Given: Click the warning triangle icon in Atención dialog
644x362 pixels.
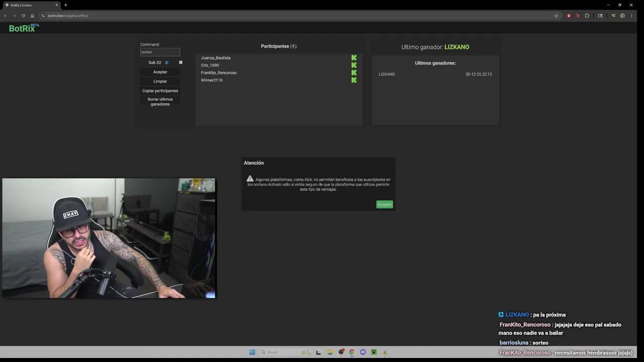Looking at the screenshot, I should click(250, 178).
